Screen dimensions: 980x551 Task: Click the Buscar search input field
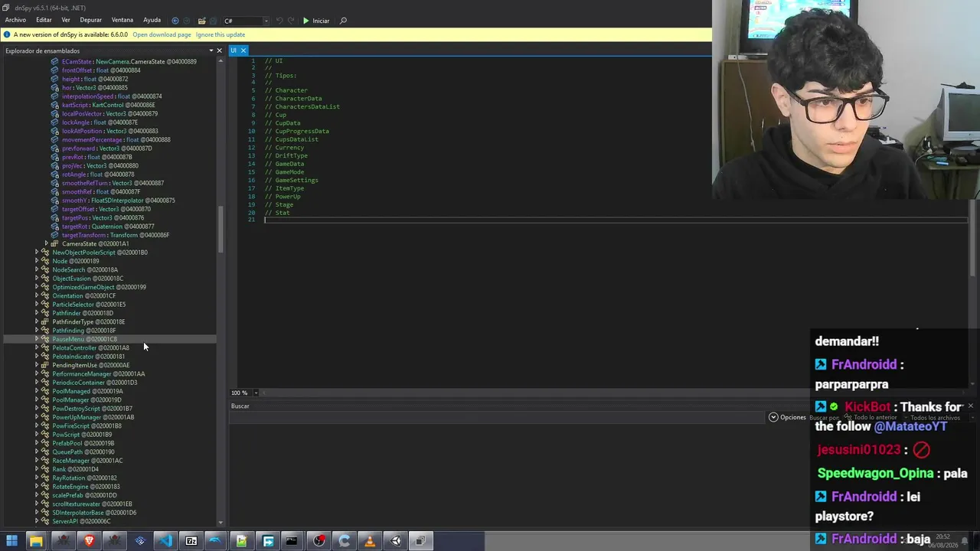point(498,417)
